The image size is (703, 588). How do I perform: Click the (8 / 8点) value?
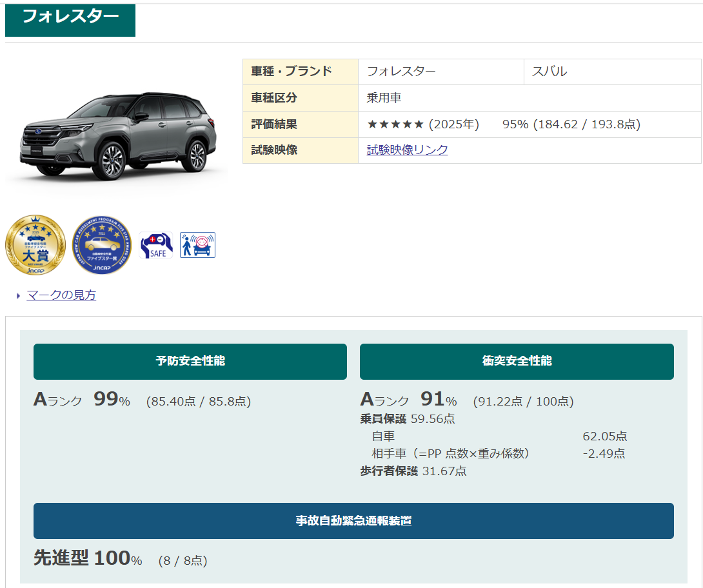tap(183, 561)
